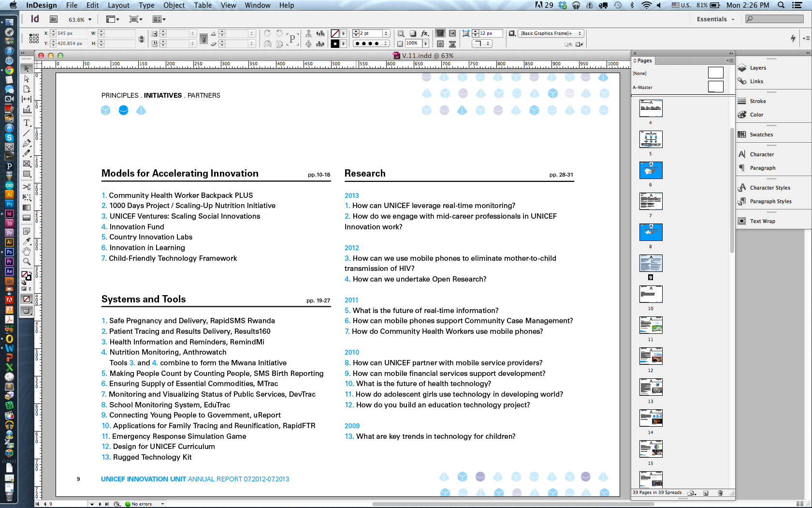Select the Type tool
This screenshot has height=508, width=812.
coord(27,123)
